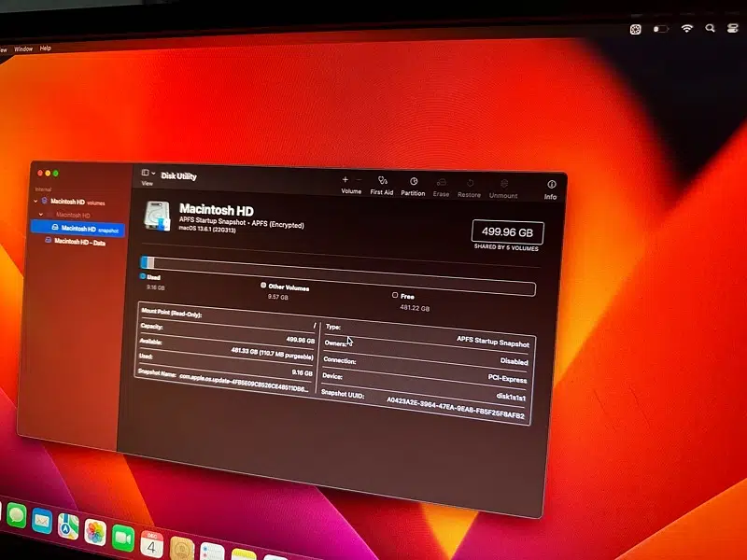Click the 499.96 GB capacity box

(507, 231)
